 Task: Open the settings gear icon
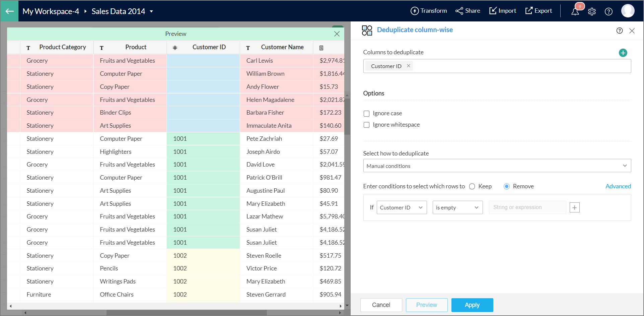pyautogui.click(x=592, y=12)
